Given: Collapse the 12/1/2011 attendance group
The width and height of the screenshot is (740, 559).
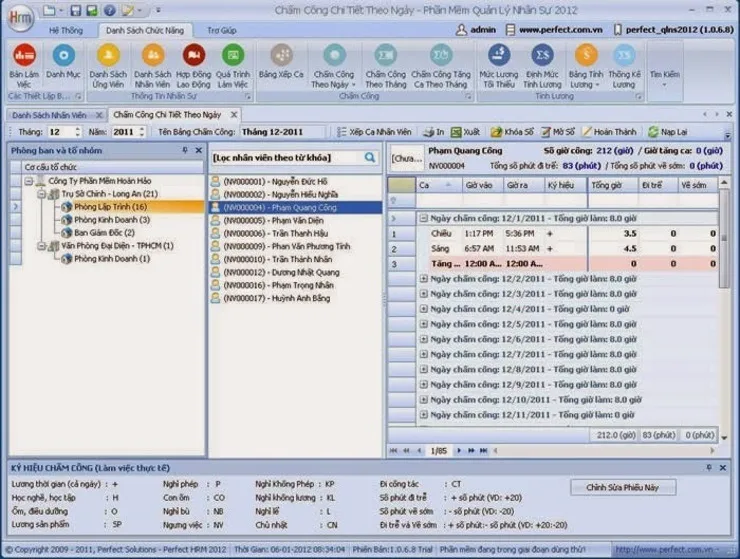Looking at the screenshot, I should [423, 217].
